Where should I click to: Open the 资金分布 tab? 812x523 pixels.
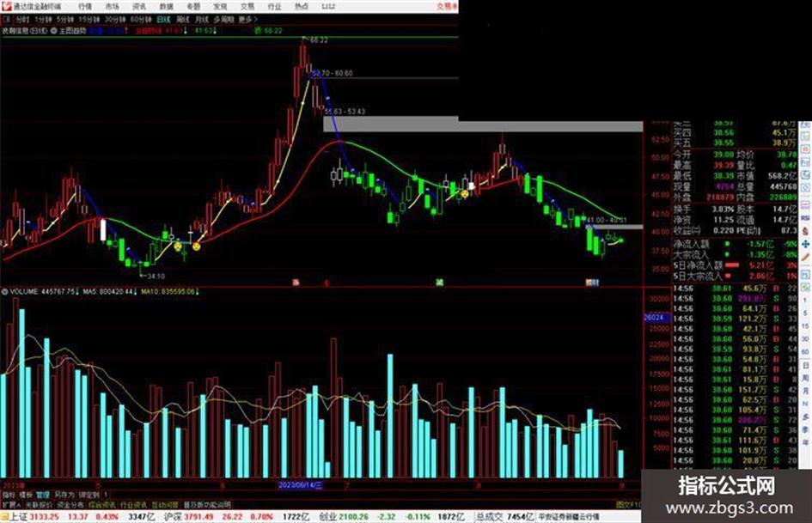[x=70, y=504]
